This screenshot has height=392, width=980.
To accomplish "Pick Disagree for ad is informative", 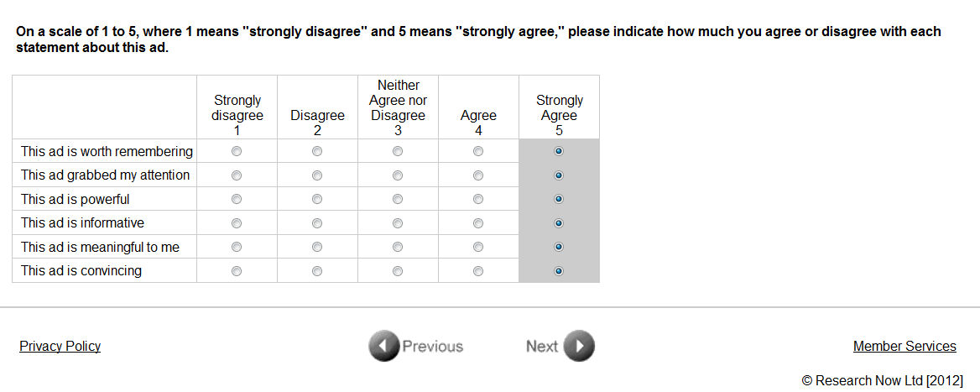I will pos(317,223).
